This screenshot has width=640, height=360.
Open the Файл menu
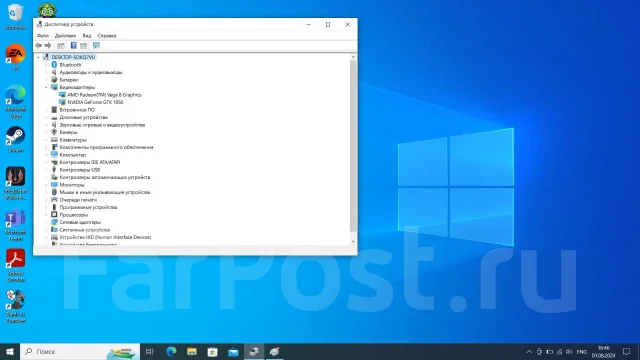point(42,36)
